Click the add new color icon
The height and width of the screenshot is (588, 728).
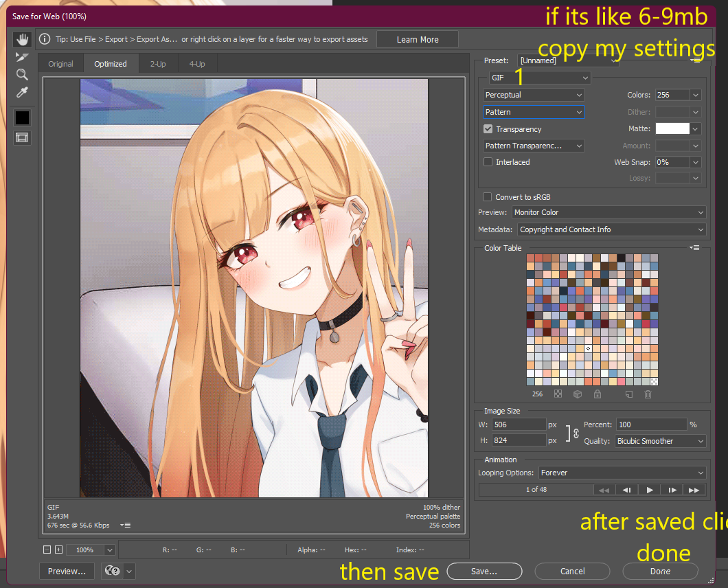tap(628, 394)
